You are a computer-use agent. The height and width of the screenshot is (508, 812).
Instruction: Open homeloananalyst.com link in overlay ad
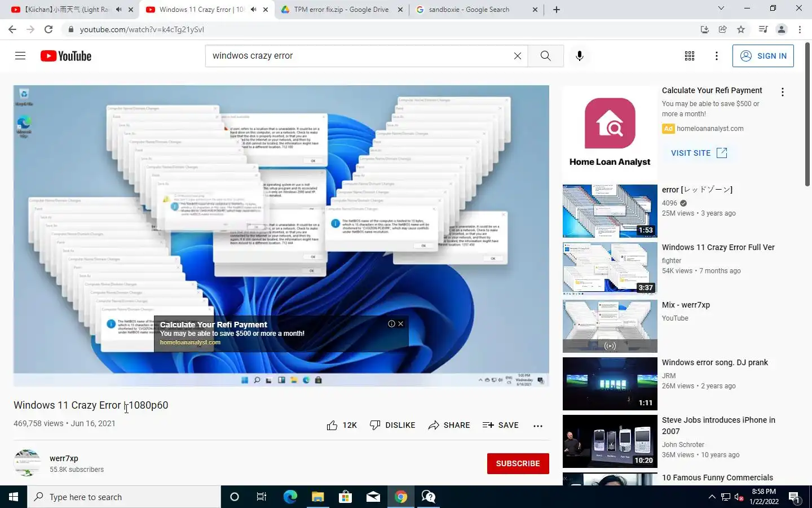[190, 342]
